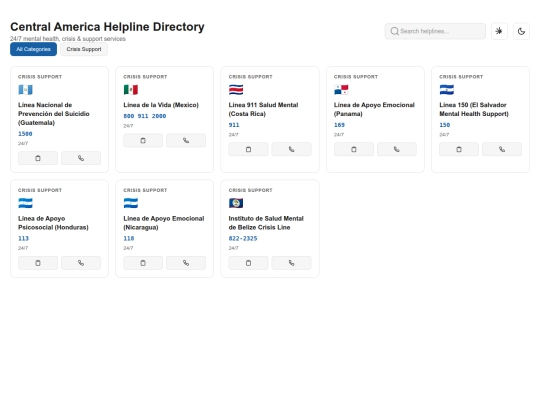Click title Instituto de Salud Mental de Belize
This screenshot has height=405, width=540.
click(266, 223)
